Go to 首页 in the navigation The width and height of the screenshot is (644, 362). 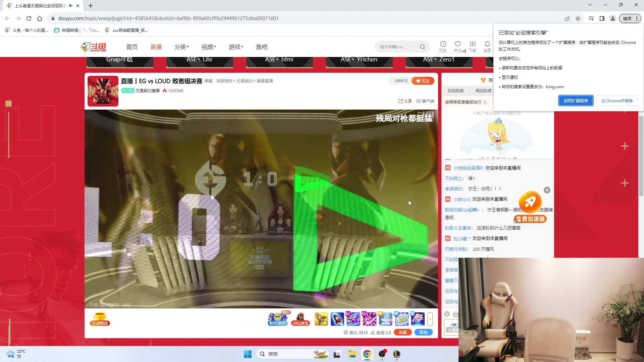click(x=132, y=47)
